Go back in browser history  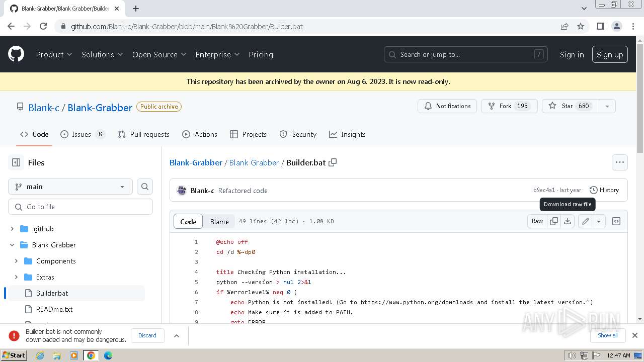tap(11, 26)
